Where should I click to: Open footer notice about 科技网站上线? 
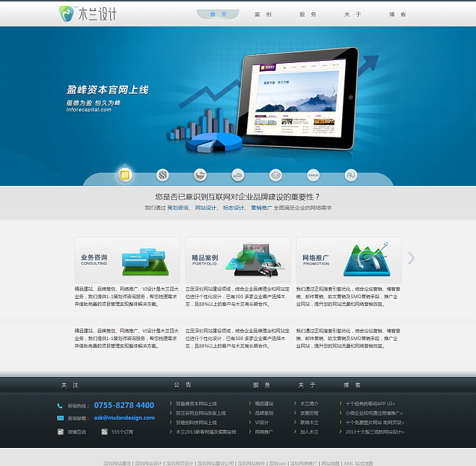coord(196,423)
